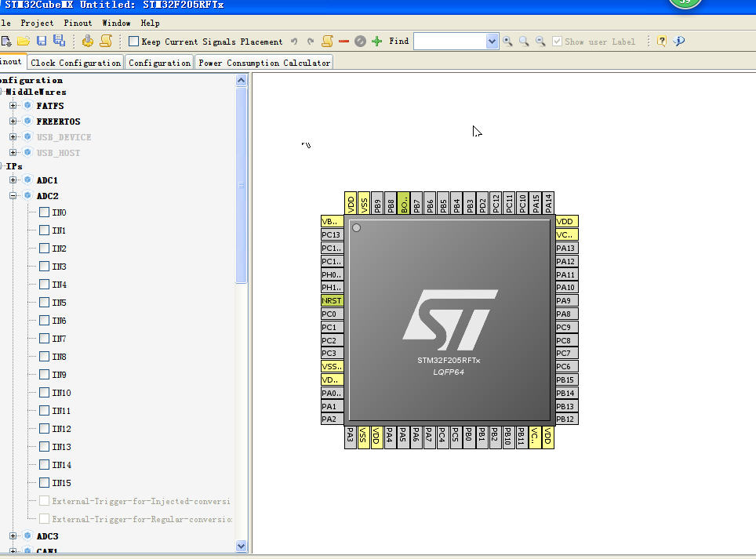
Task: Expand the FATFS tree node
Action: 13,106
